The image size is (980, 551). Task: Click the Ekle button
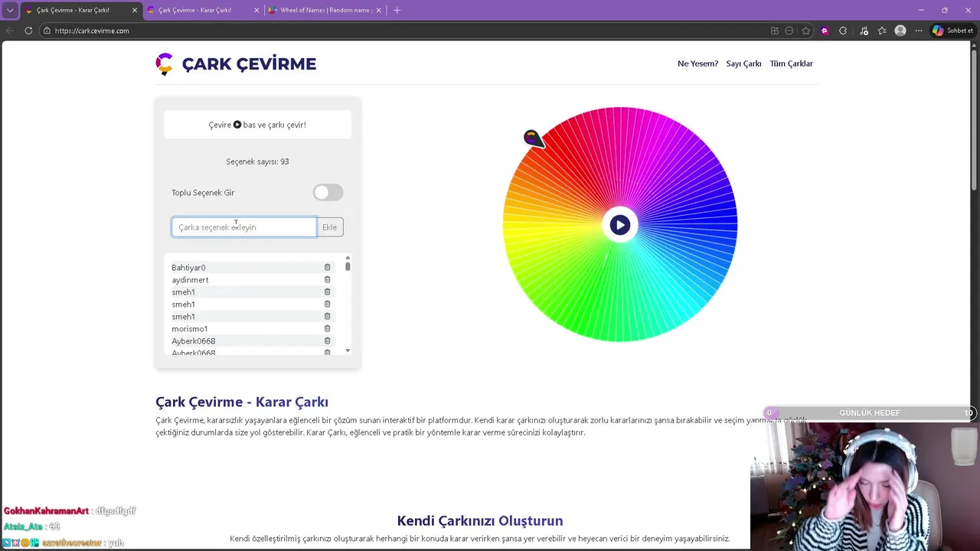pos(329,227)
